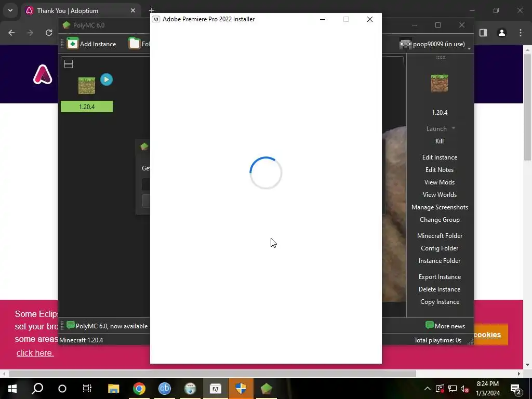532x399 pixels.
Task: Open the Launch dropdown arrow
Action: click(x=454, y=128)
